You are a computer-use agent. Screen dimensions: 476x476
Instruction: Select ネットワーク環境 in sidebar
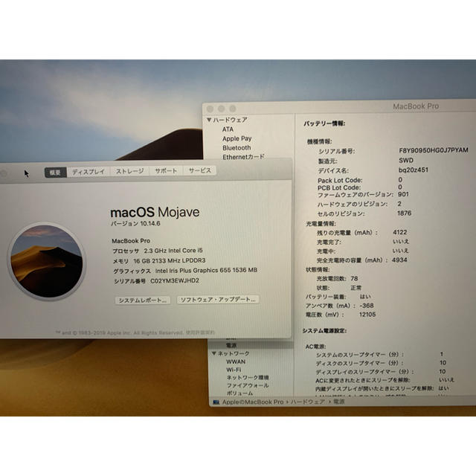click(248, 378)
